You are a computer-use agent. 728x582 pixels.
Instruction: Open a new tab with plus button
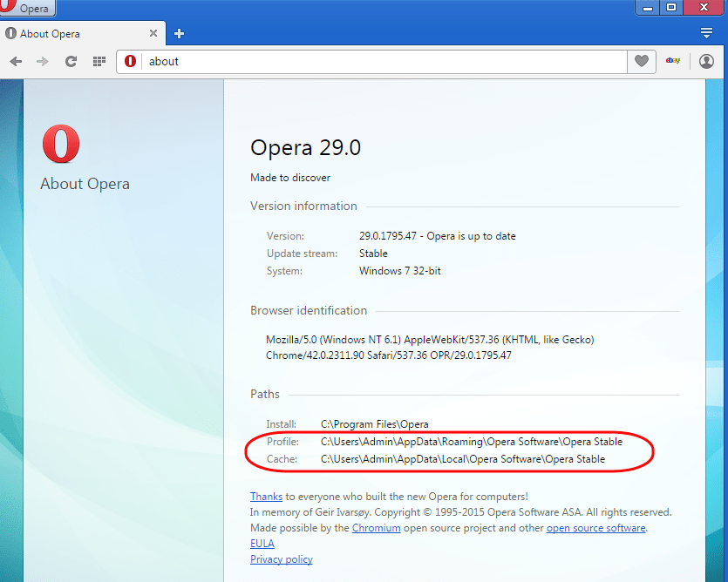click(179, 33)
